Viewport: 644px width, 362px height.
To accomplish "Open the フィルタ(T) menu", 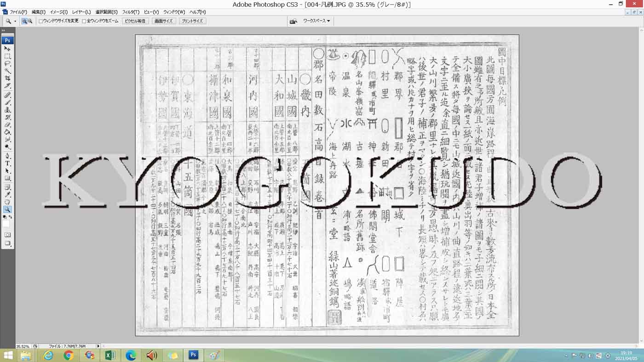I will (131, 12).
